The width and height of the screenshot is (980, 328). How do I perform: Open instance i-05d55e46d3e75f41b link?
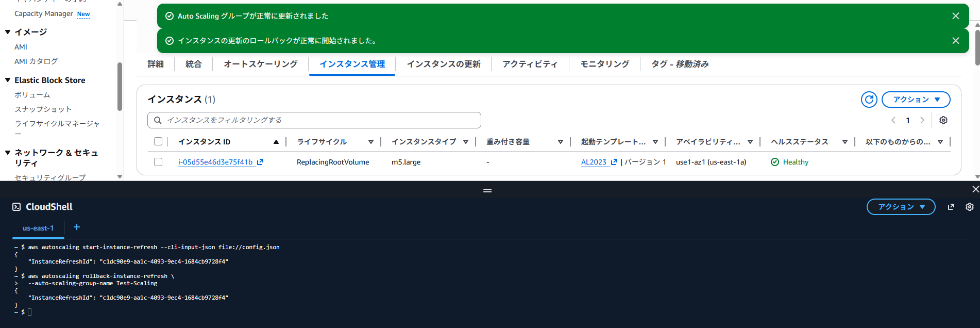(x=215, y=162)
